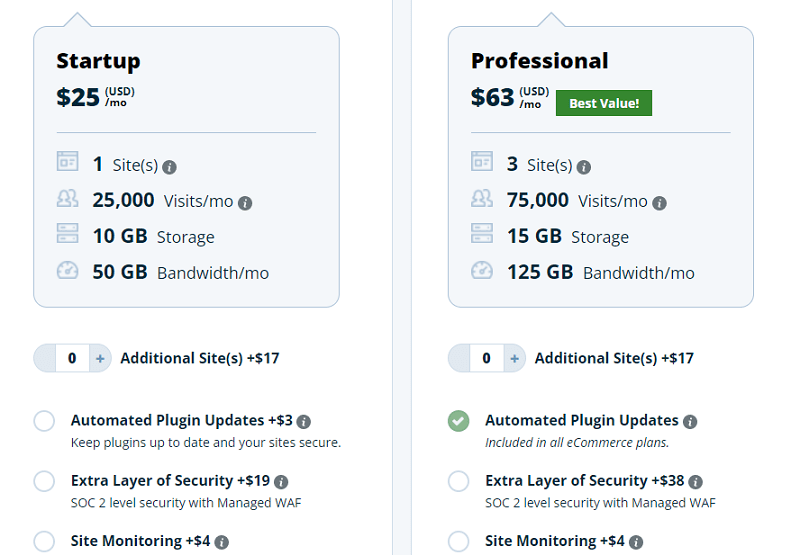Enable Automated Plugin Updates +$3 option
The image size is (800, 555).
click(44, 421)
